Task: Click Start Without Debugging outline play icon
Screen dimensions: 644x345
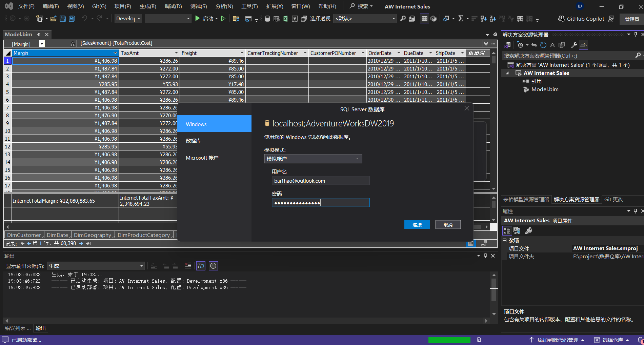Action: [223, 18]
